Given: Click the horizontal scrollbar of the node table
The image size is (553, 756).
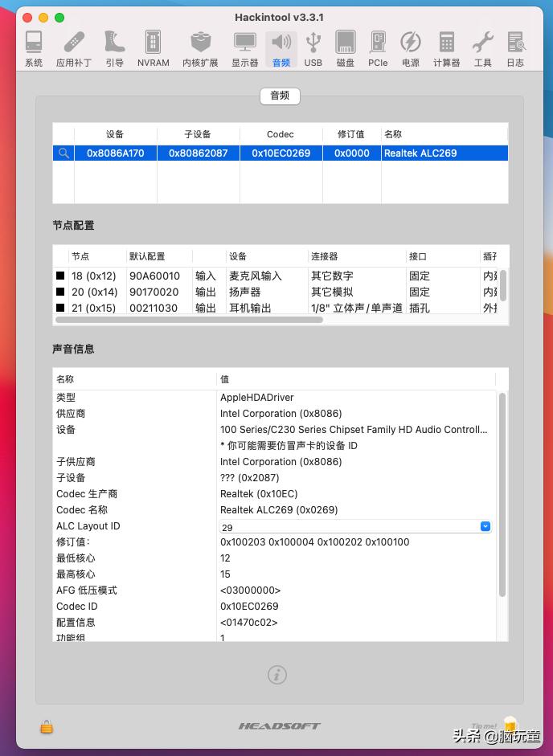Looking at the screenshot, I should [189, 320].
